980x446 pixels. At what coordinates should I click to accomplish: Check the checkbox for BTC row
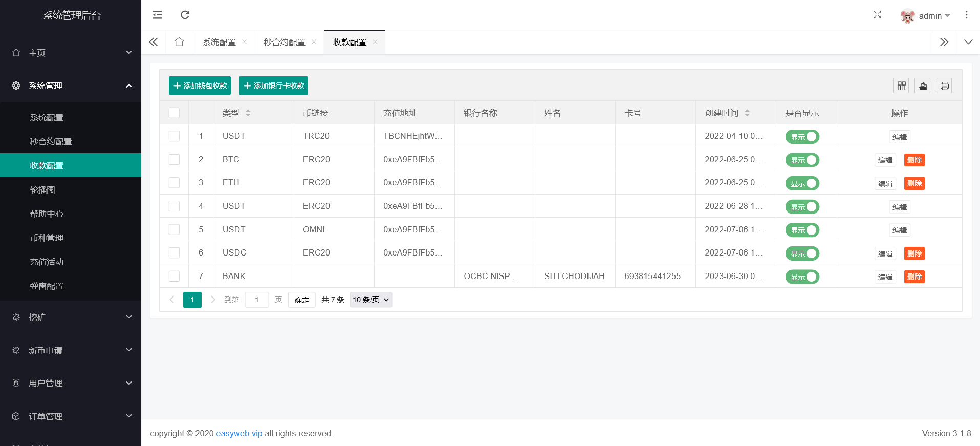[x=174, y=159]
